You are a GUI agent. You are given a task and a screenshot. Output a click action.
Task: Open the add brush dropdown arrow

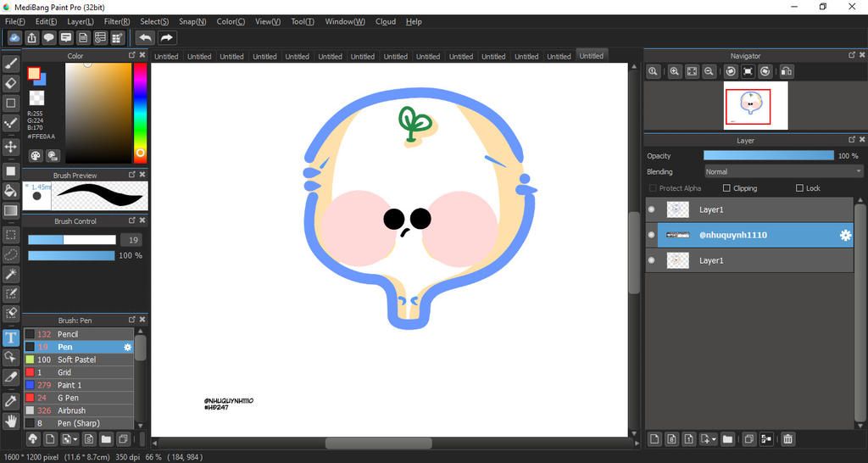click(75, 439)
